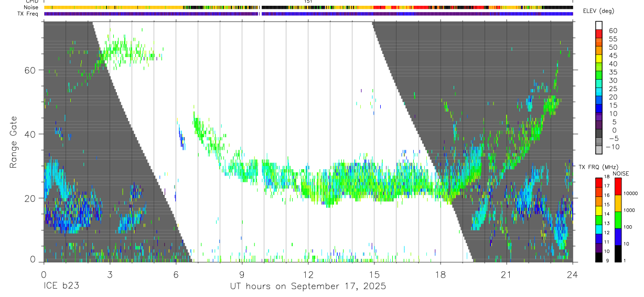Click the '18' hour tick on UT axis
The height and width of the screenshot is (297, 644).
coord(440,275)
